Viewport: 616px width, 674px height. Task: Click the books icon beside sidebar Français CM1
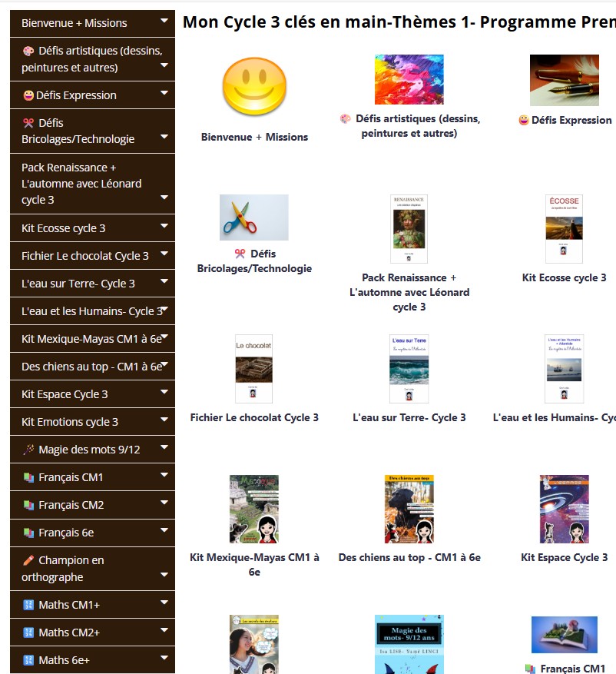[x=28, y=477]
